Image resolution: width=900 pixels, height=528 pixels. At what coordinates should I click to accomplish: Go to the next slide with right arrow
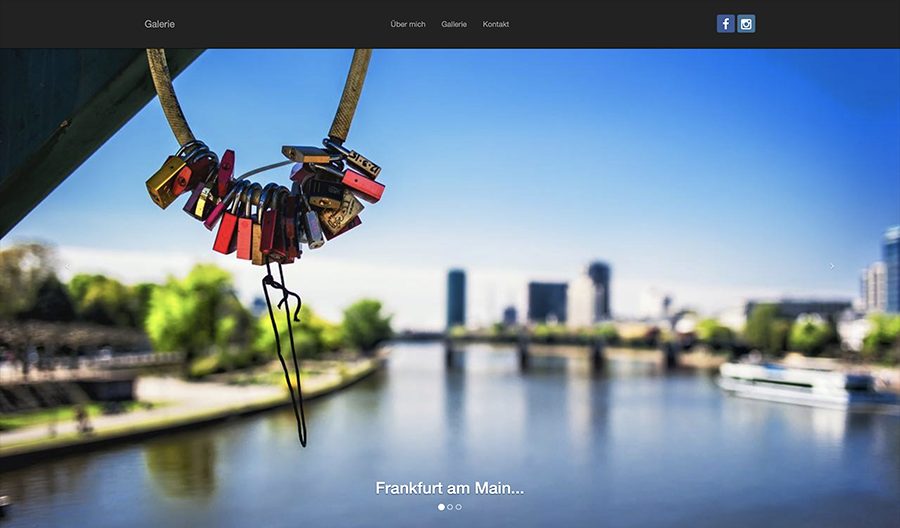click(x=832, y=266)
